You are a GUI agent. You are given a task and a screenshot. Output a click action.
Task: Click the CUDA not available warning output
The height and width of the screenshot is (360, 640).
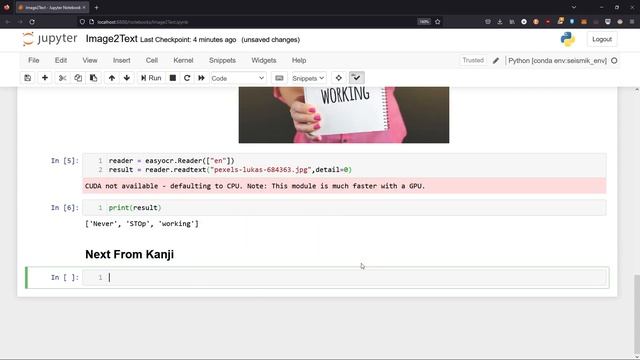pos(344,186)
